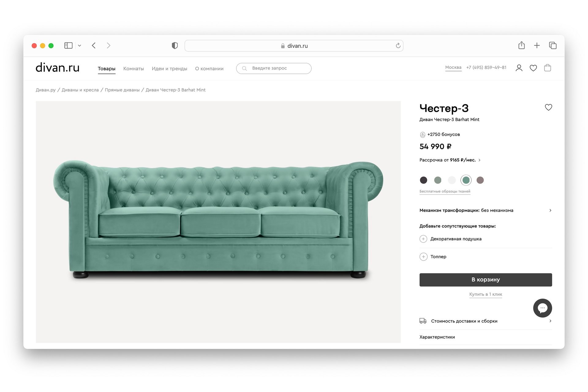This screenshot has height=392, width=588.
Task: Select the dark charcoal color swatch
Action: 423,180
